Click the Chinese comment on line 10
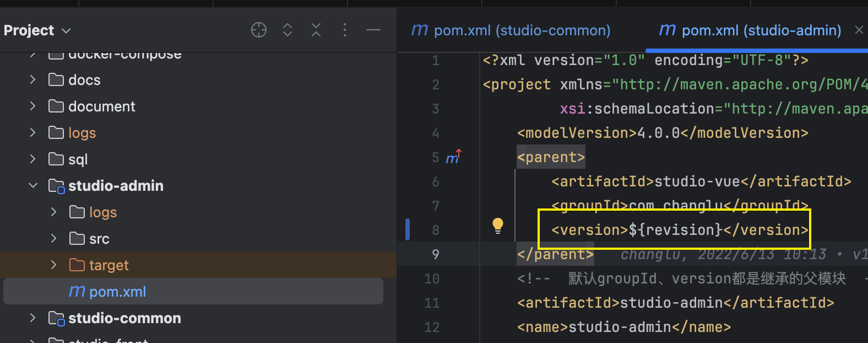Screen dimensions: 868x343 point(707,278)
